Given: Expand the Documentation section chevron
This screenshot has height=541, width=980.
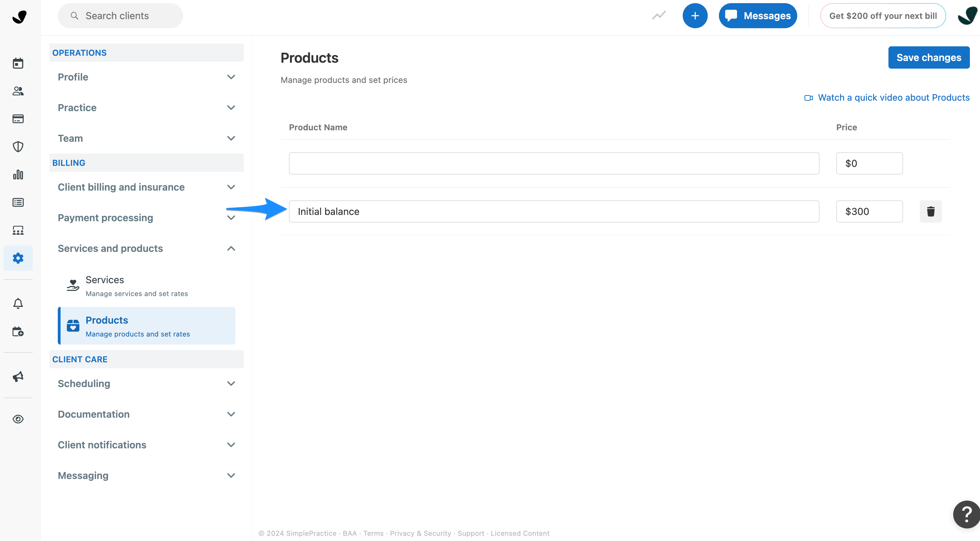Looking at the screenshot, I should coord(231,414).
